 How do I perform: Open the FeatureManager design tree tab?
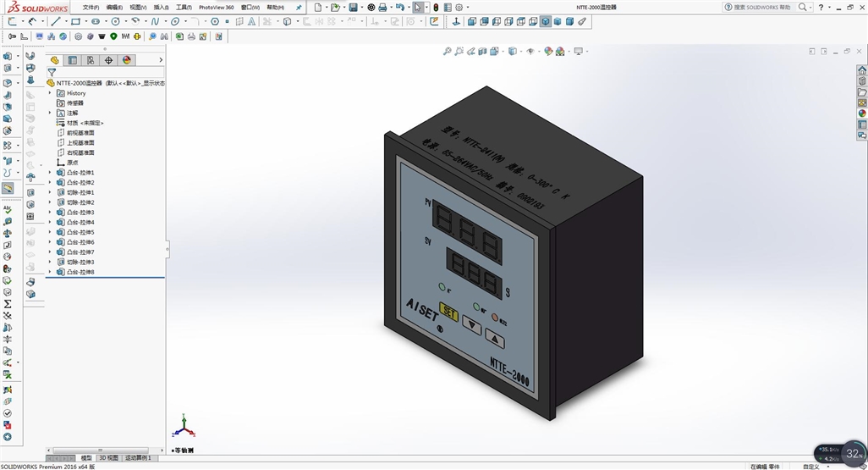[x=54, y=60]
